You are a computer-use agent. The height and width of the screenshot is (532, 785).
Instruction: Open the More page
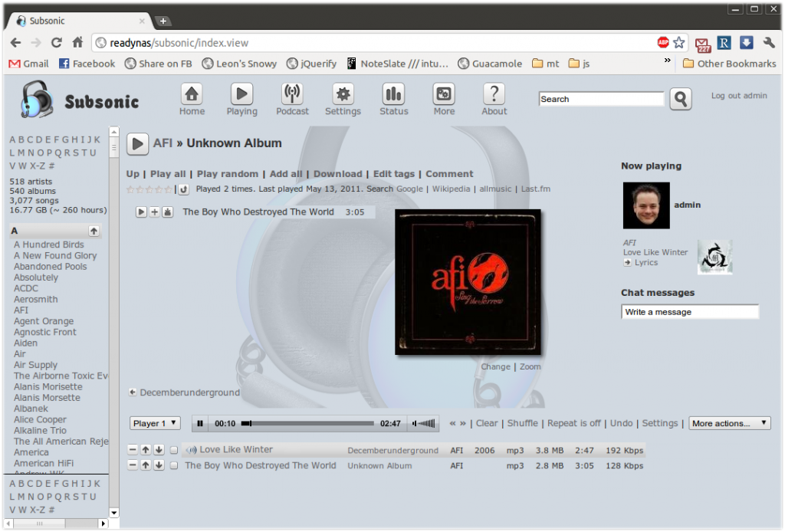coord(444,100)
